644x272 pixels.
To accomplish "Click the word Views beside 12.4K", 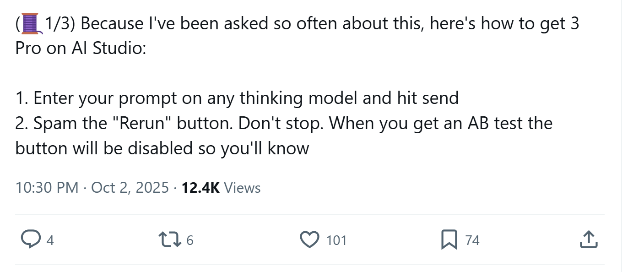I will (x=243, y=188).
